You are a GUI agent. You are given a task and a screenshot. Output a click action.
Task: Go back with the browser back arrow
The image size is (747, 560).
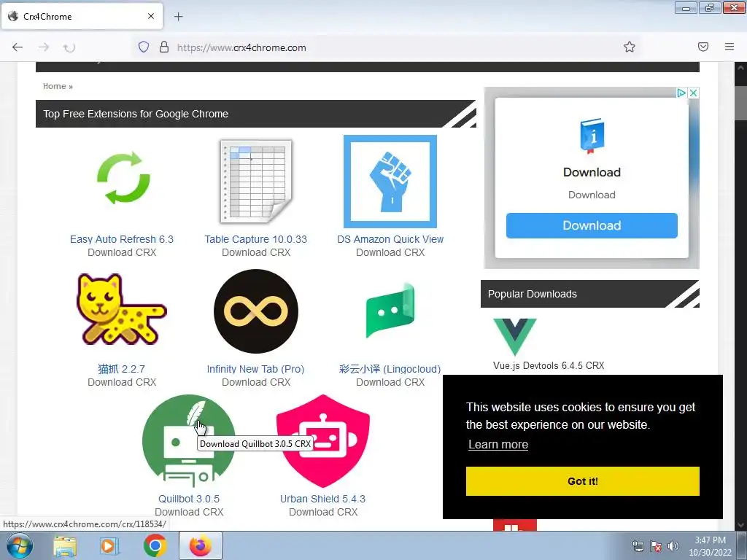click(18, 47)
